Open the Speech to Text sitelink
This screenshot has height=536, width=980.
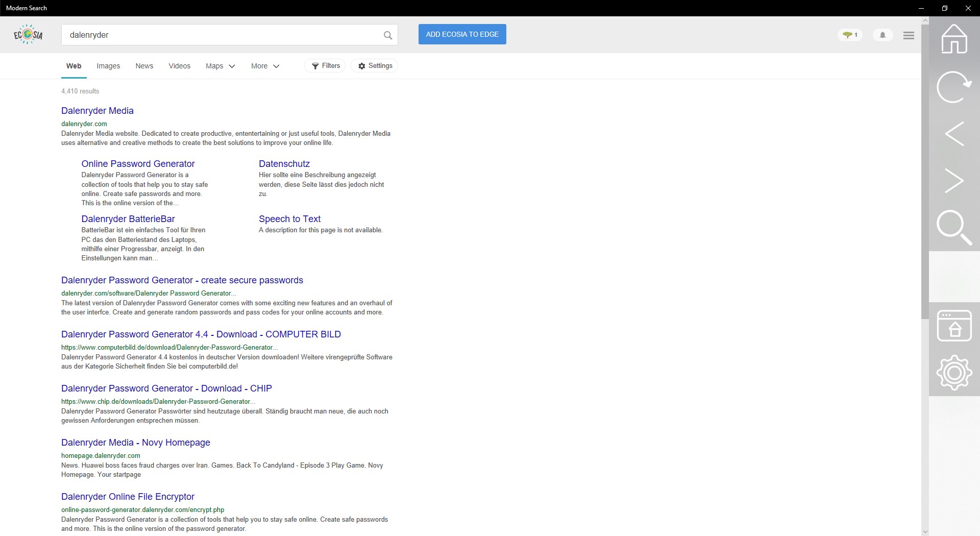[x=289, y=219]
